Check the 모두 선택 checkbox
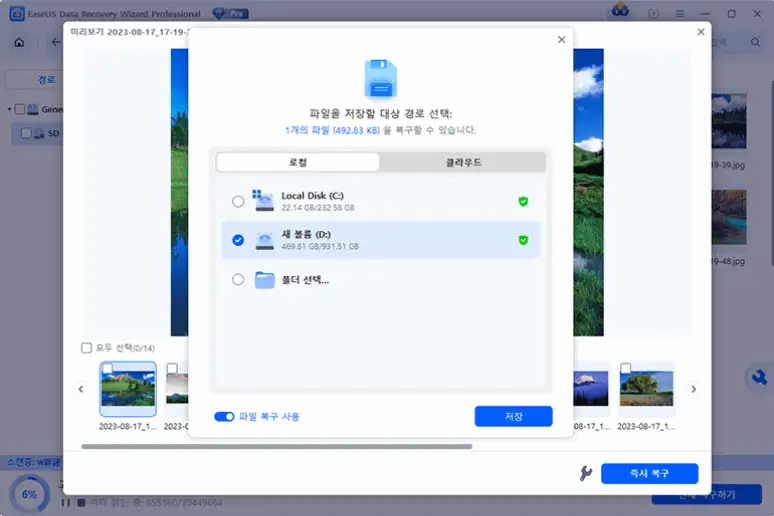The width and height of the screenshot is (774, 516). point(87,348)
